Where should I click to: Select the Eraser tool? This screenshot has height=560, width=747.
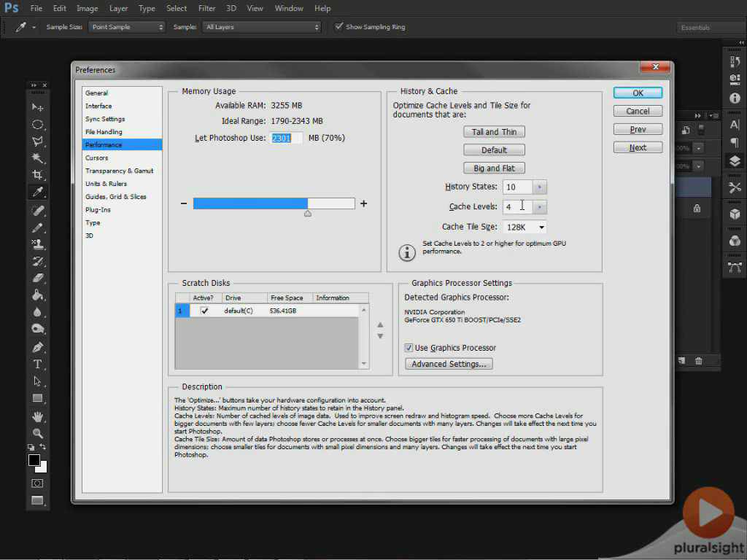pos(37,278)
